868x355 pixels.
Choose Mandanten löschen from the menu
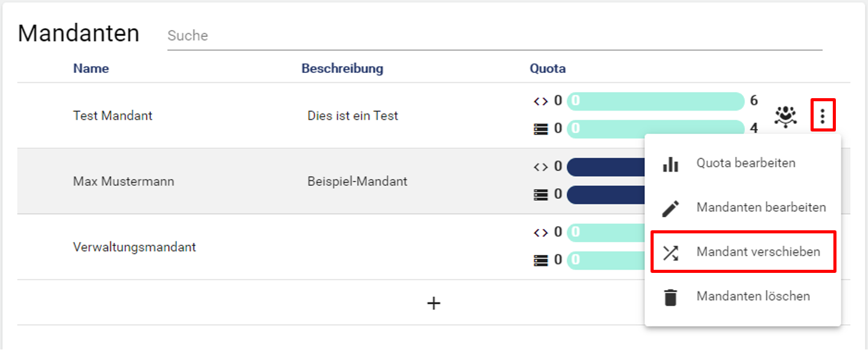click(753, 297)
